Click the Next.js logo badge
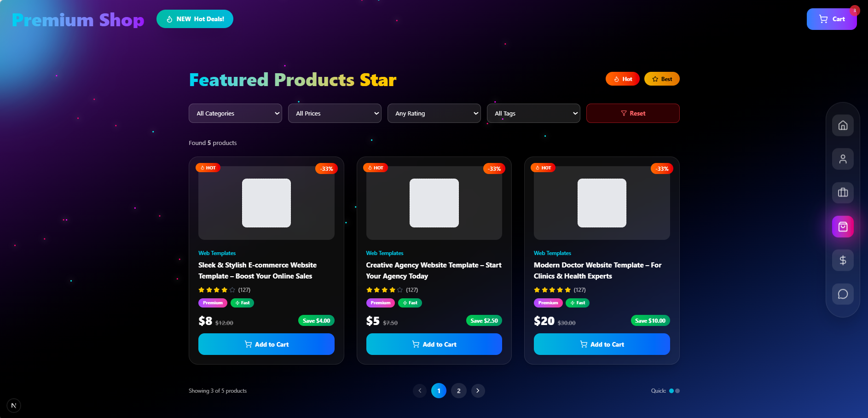Viewport: 868px width, 418px height. pos(14,406)
